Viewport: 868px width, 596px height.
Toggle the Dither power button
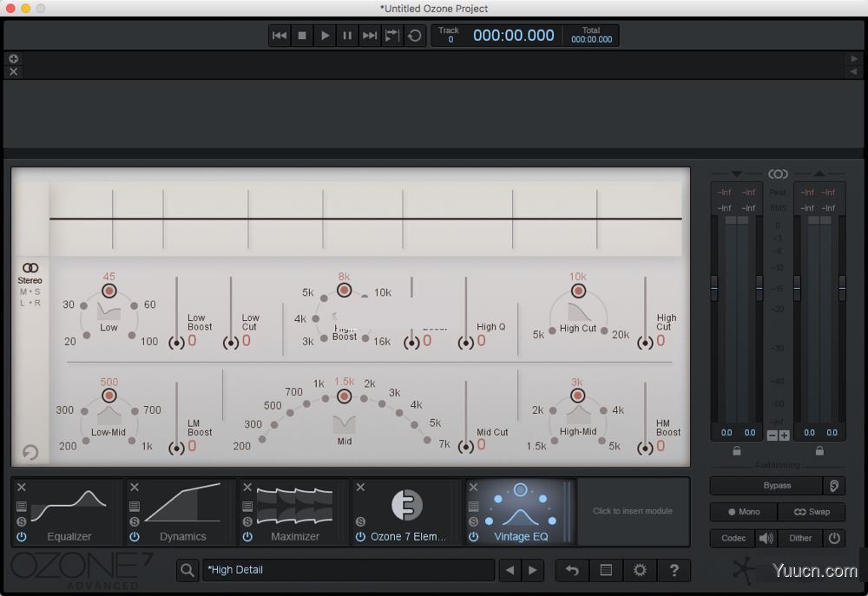834,538
